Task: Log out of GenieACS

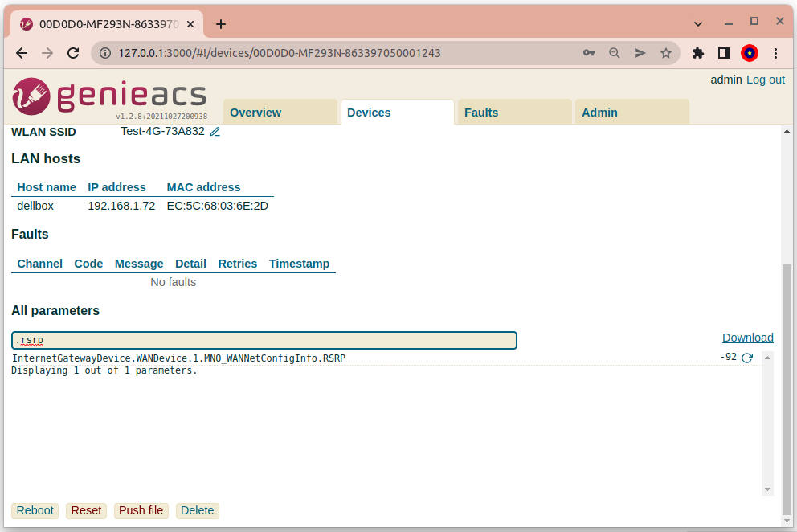Action: [765, 80]
